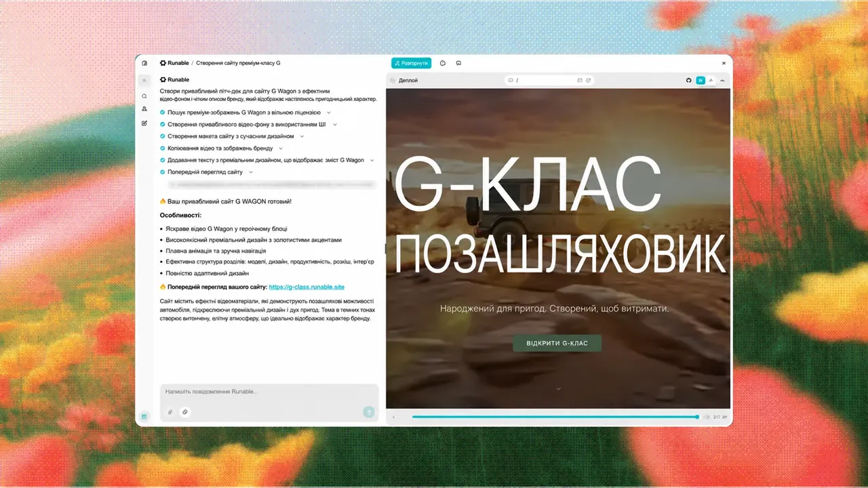Open the user profile icon in sidebar

144,109
